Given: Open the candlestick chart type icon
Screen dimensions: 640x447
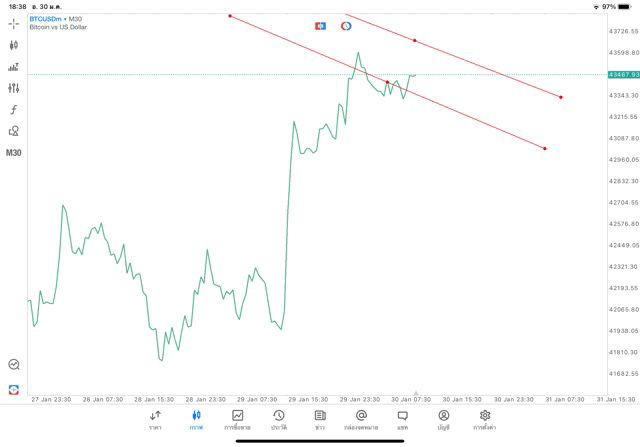Looking at the screenshot, I should [x=14, y=45].
